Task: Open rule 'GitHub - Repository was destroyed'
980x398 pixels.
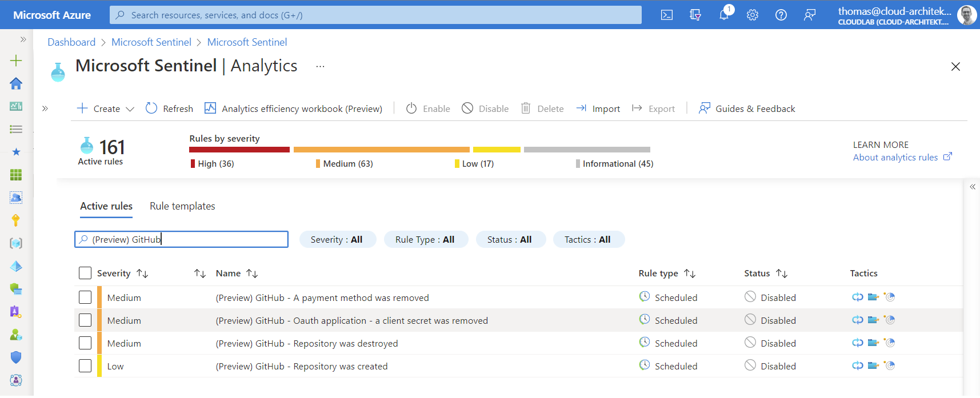Action: click(x=307, y=343)
